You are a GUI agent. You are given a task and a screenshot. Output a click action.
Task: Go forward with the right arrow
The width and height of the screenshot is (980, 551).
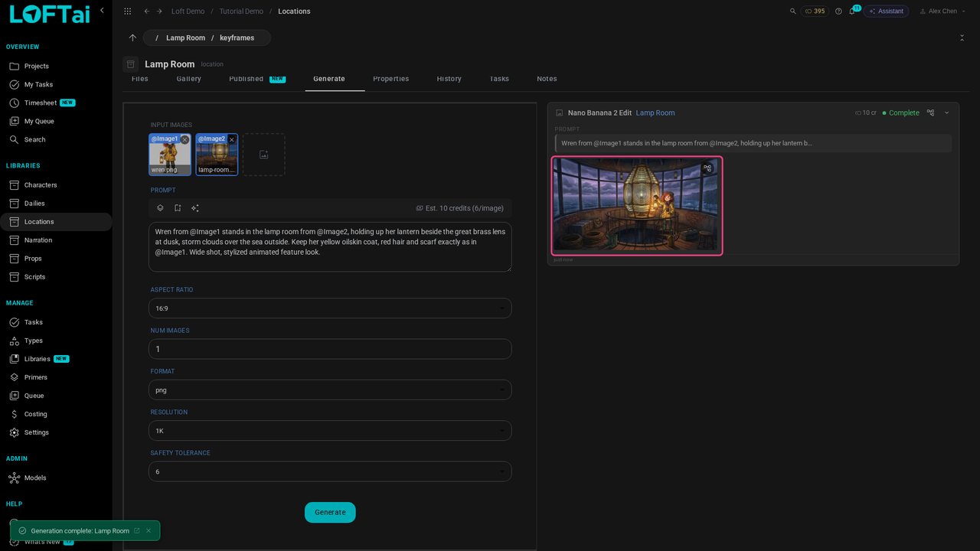click(x=159, y=11)
